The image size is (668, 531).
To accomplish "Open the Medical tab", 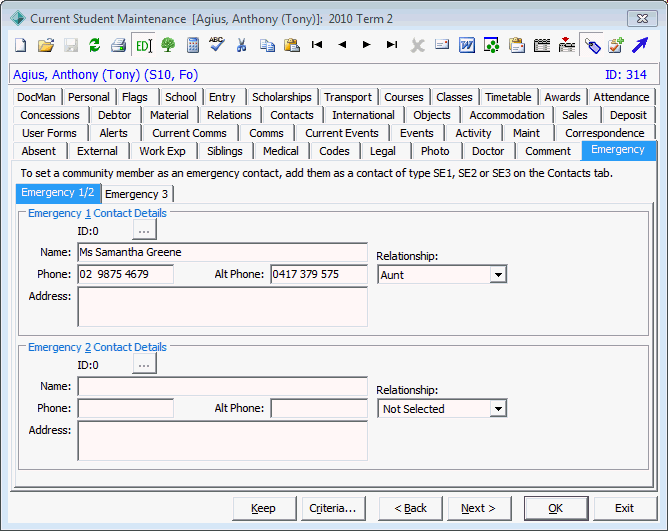I will [281, 151].
